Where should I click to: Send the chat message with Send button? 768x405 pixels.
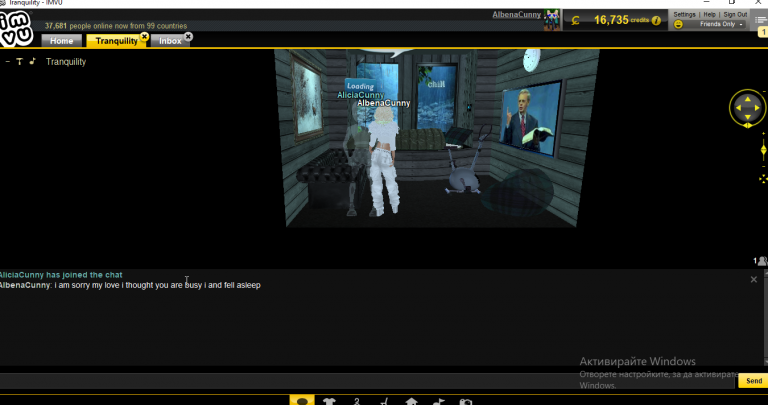pos(753,381)
